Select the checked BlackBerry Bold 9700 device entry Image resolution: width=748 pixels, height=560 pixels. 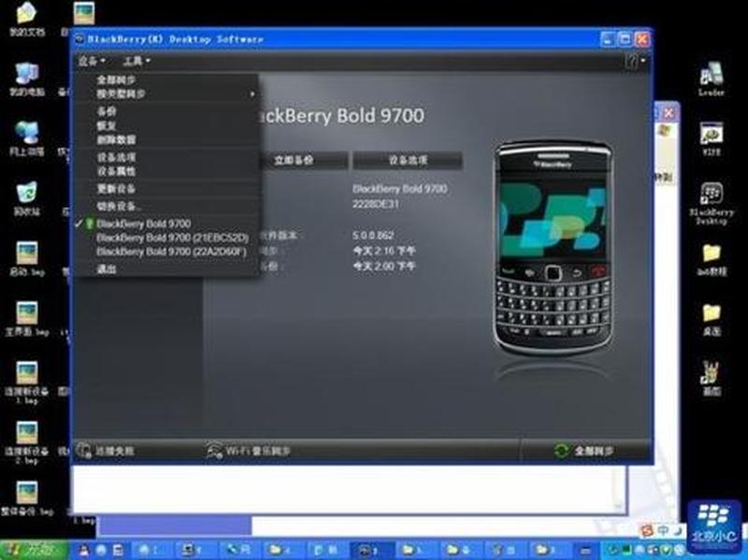pos(143,223)
